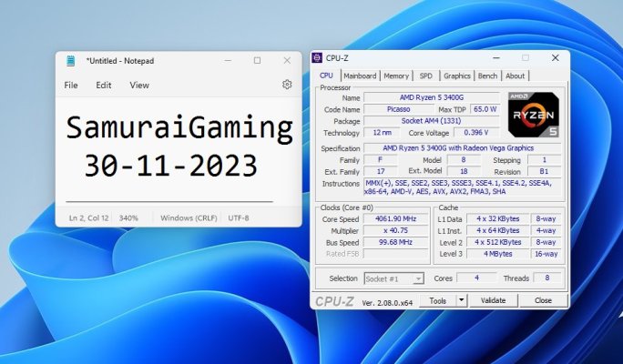The image size is (623, 364).
Task: Switch to the Mainboard tab
Action: pyautogui.click(x=360, y=76)
